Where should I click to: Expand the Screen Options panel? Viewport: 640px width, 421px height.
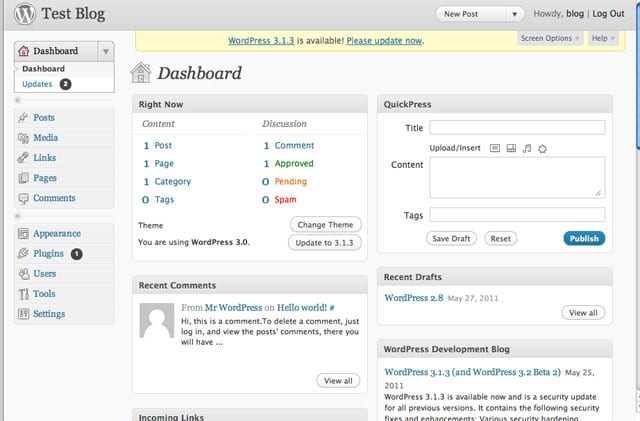coord(550,38)
